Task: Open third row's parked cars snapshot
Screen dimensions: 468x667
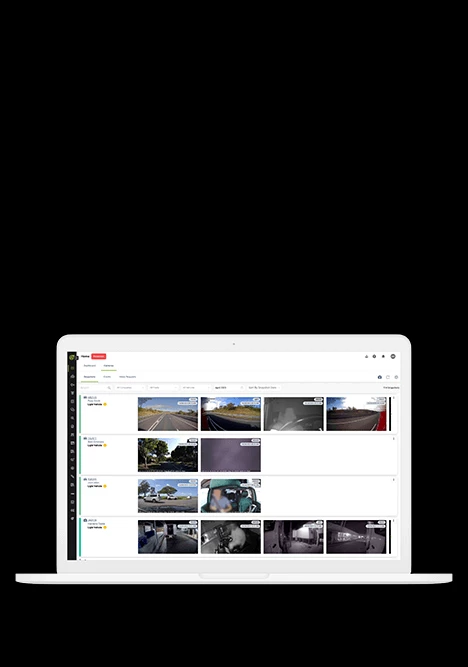Action: tap(168, 496)
